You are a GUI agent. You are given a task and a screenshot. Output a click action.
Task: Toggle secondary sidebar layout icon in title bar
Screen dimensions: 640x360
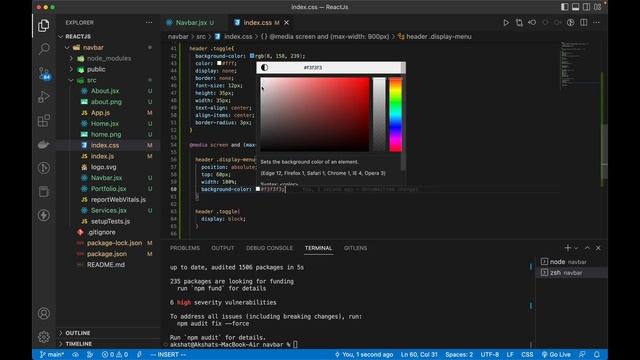587,7
